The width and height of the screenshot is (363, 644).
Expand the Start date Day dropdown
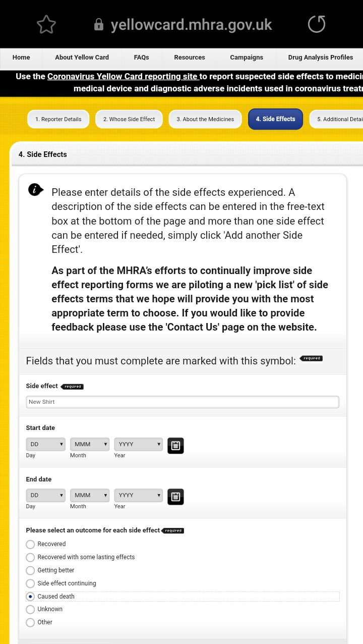(x=45, y=444)
